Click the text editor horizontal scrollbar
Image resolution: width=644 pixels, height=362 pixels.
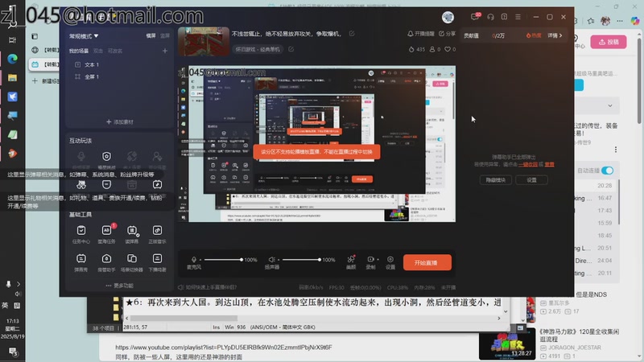pyautogui.click(x=184, y=318)
